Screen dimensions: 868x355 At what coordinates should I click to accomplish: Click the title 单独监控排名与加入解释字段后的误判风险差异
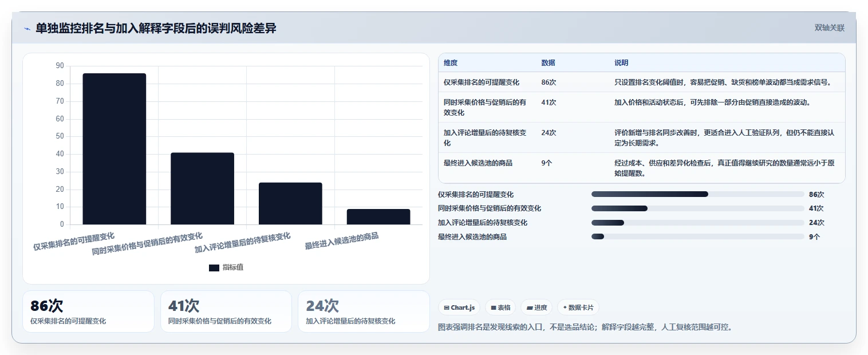pyautogui.click(x=156, y=28)
